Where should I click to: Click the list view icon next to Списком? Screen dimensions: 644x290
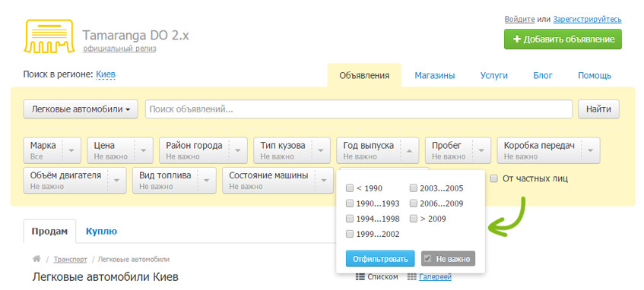tap(360, 277)
